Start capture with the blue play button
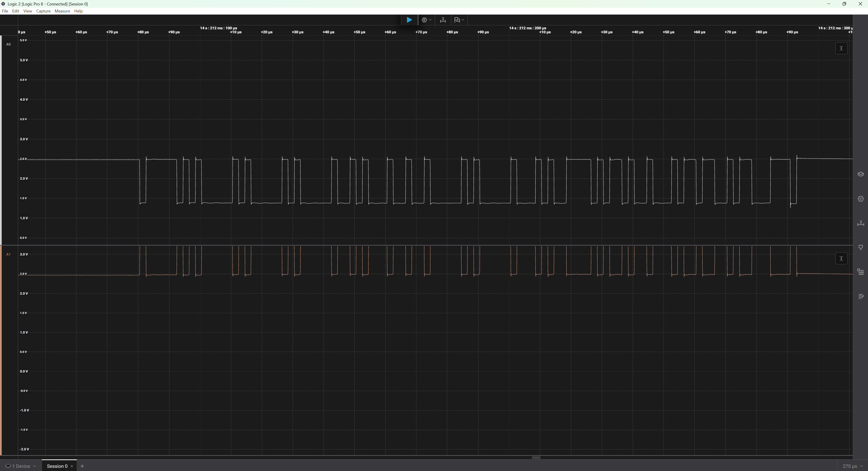The width and height of the screenshot is (868, 471). pyautogui.click(x=409, y=20)
